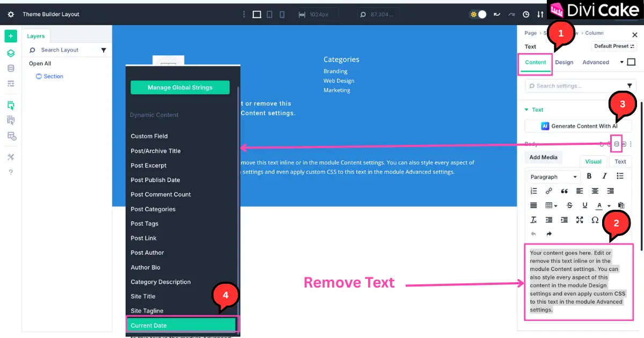
Task: Switch to desktop view icon
Action: click(257, 14)
